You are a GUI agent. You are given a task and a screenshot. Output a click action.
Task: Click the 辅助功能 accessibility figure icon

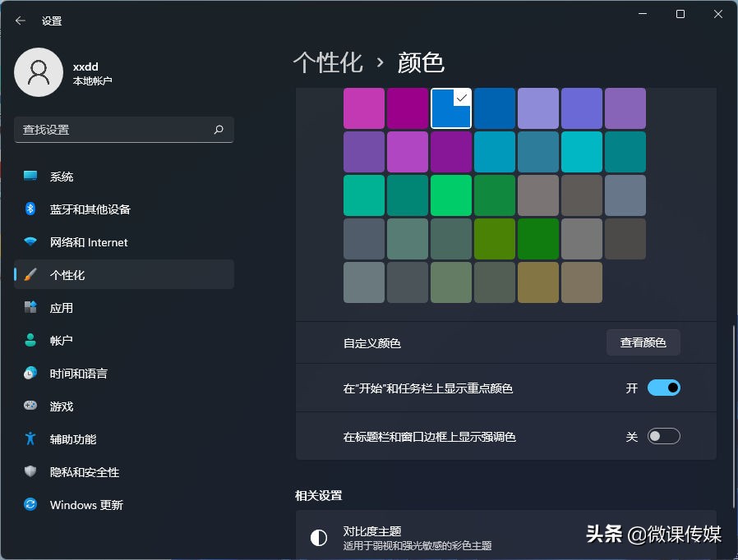pyautogui.click(x=30, y=438)
